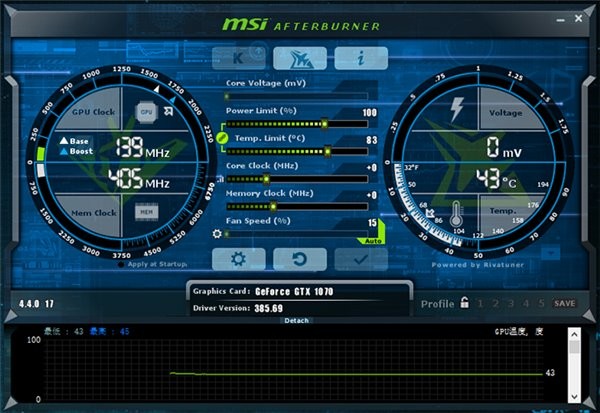The image size is (600, 413).
Task: Click the MEM chip icon
Action: 147,212
